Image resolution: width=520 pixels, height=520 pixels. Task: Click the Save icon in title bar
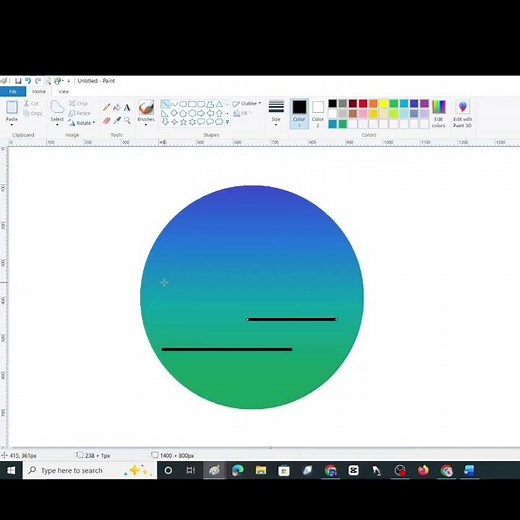18,81
